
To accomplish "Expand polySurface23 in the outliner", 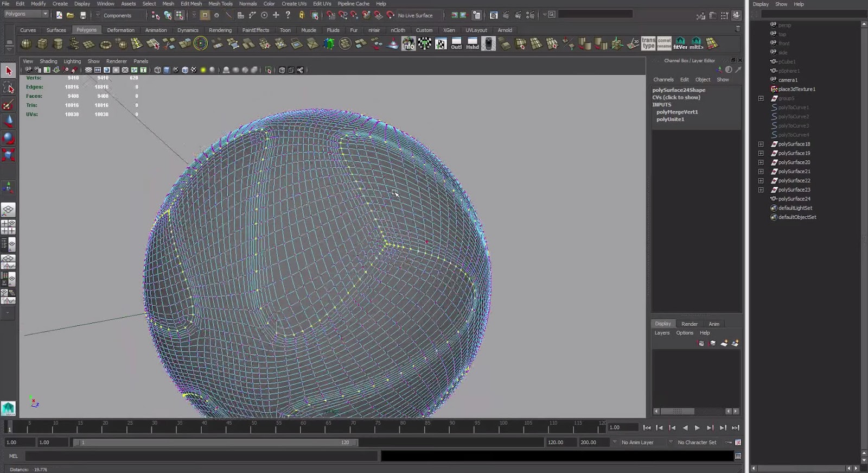I will [761, 190].
